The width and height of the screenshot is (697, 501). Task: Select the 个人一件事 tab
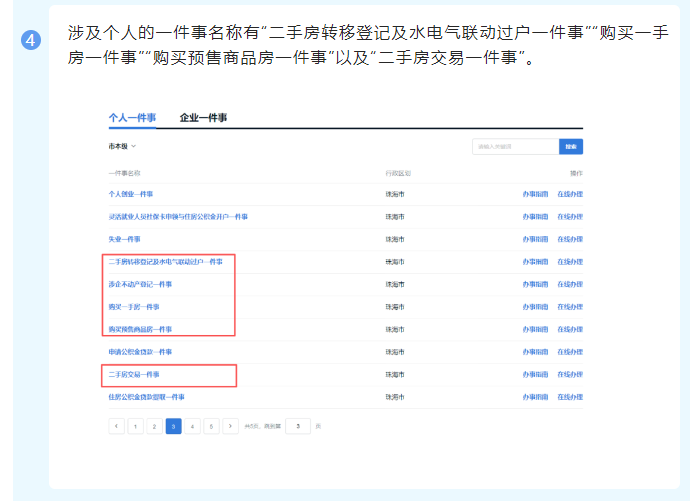tap(132, 118)
